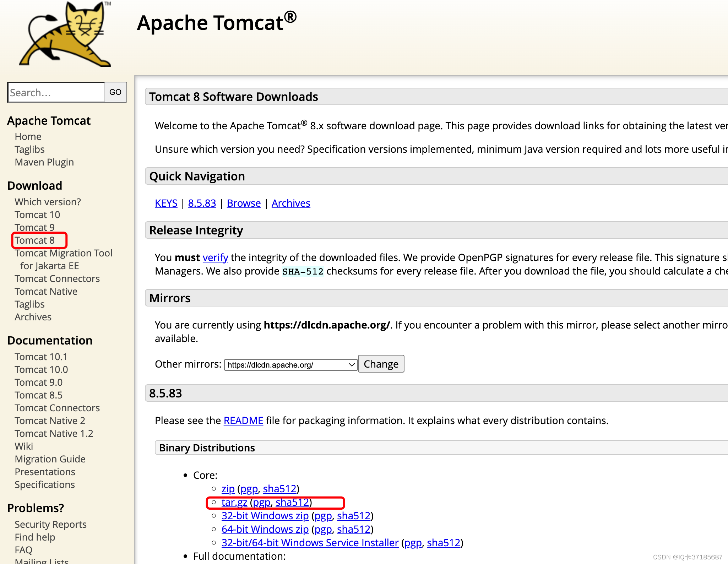Open the Browse link
Image resolution: width=728 pixels, height=564 pixels.
pyautogui.click(x=244, y=203)
